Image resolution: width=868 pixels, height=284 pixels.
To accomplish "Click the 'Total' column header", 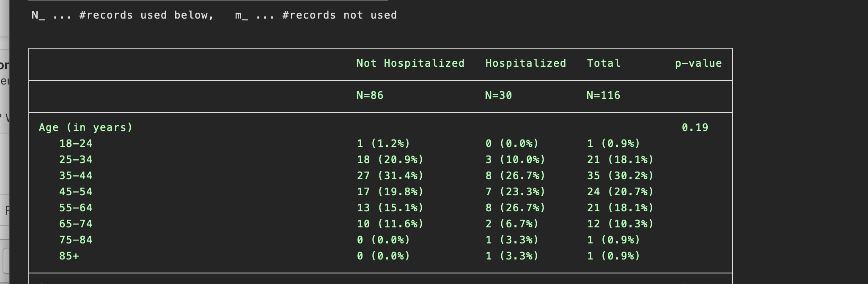I will pyautogui.click(x=604, y=63).
